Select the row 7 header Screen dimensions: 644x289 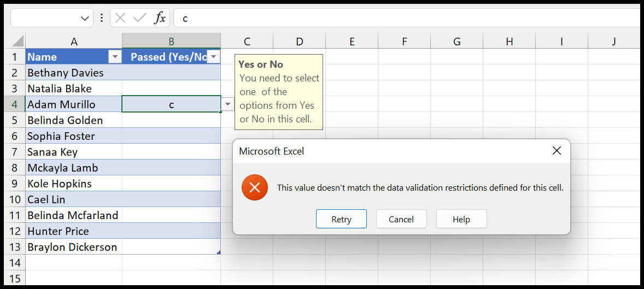(13, 152)
